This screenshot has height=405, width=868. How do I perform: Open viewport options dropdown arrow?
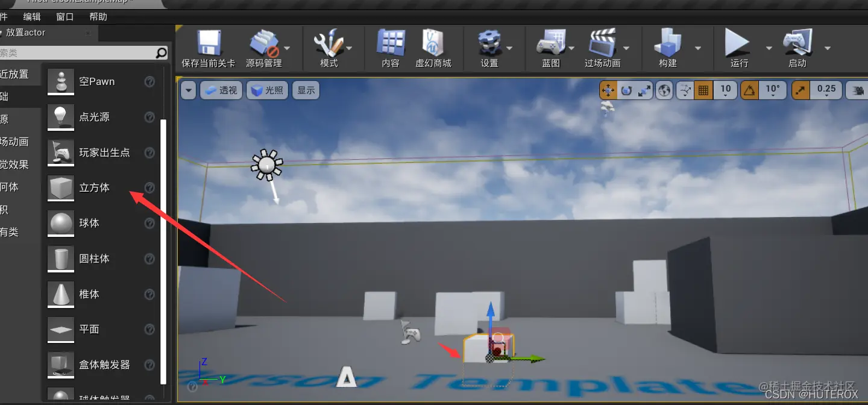click(x=189, y=90)
